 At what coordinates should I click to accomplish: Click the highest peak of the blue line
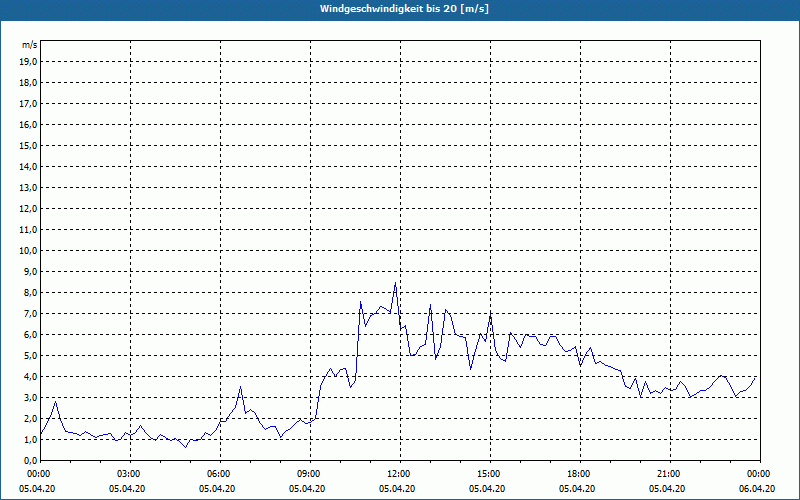pyautogui.click(x=396, y=283)
